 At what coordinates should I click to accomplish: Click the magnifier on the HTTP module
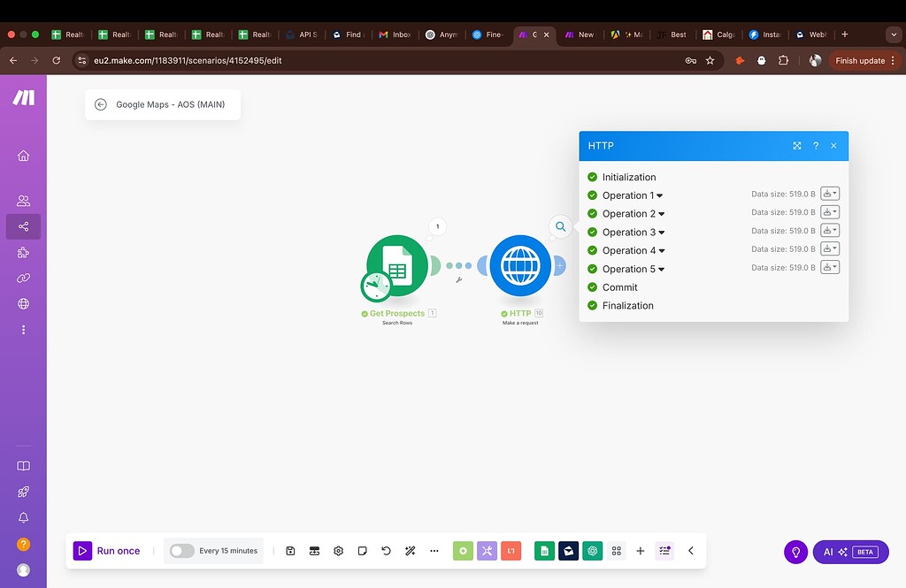[x=560, y=226]
